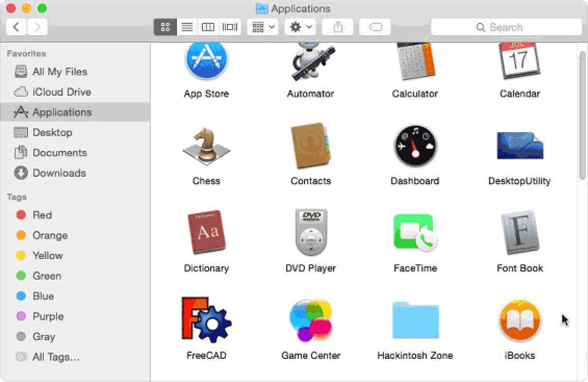Click the DVD Player remote icon
This screenshot has width=588, height=382.
[311, 232]
